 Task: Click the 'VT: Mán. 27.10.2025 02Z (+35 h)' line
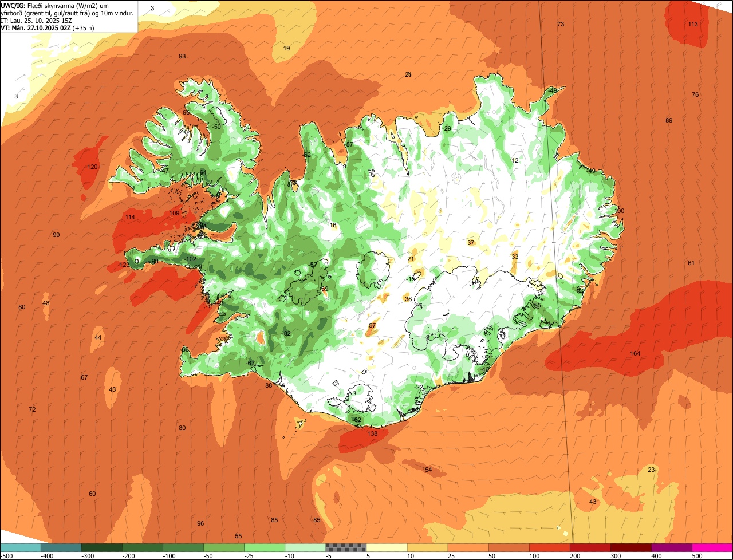[x=48, y=27]
